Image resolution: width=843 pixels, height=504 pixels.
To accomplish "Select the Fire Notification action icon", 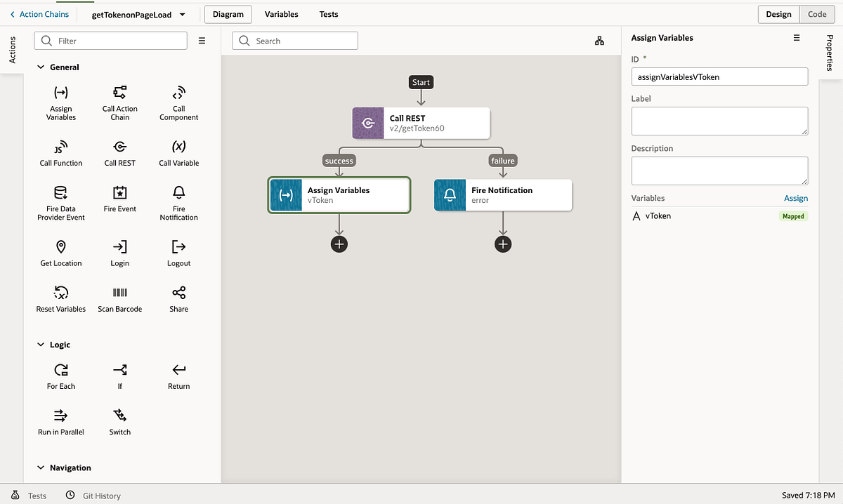I will (x=178, y=204).
